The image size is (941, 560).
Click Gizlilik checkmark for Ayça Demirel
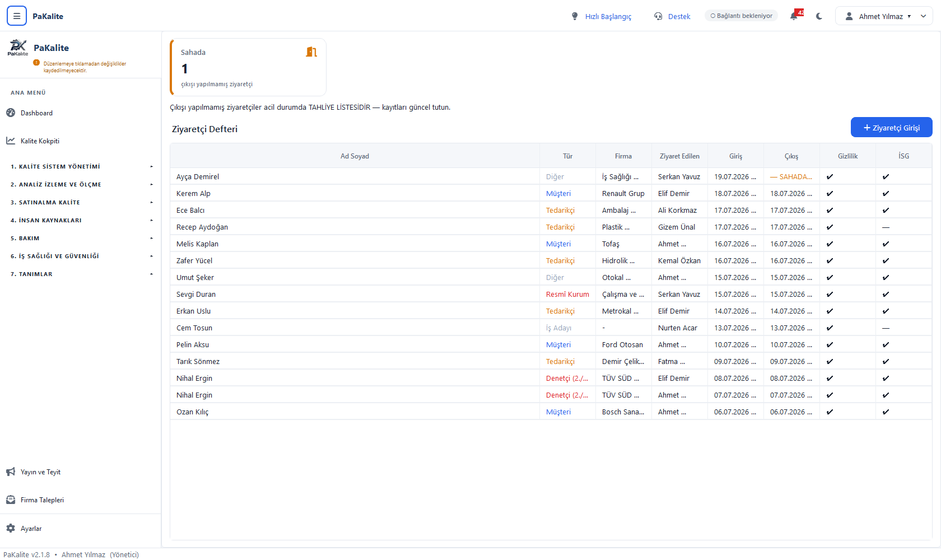point(830,176)
